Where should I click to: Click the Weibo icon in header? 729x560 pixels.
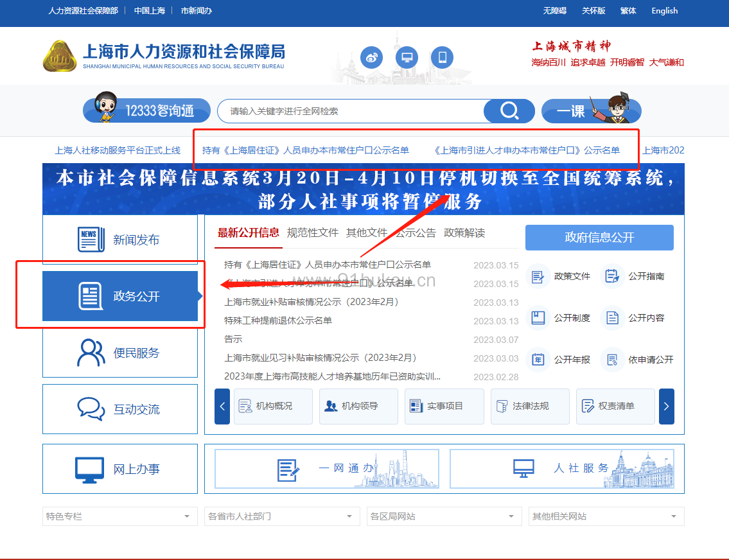click(x=372, y=58)
